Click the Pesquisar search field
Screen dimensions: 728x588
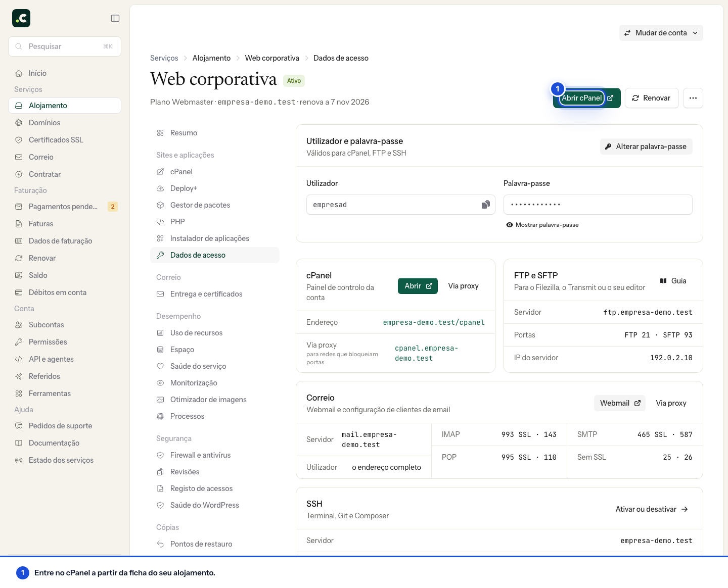click(65, 46)
